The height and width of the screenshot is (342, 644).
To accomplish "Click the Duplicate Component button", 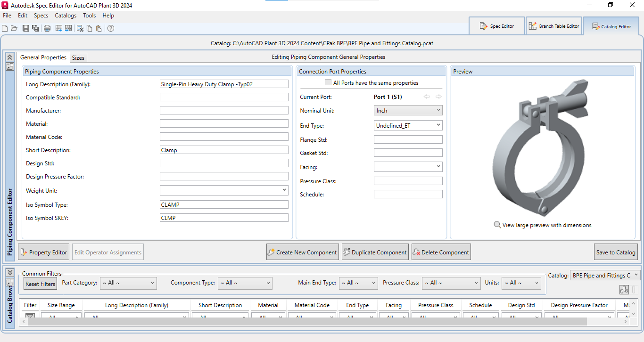I will click(x=375, y=252).
